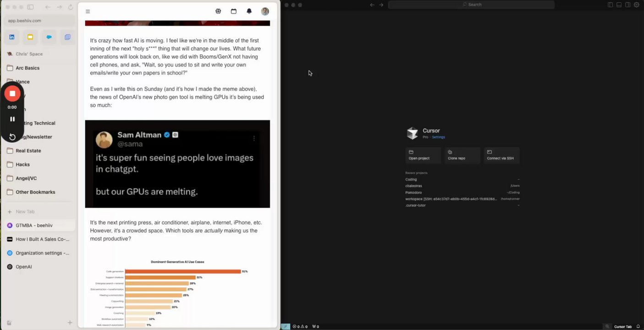The image size is (644, 330).
Task: Click the globe icon in beehiiv header
Action: (218, 11)
